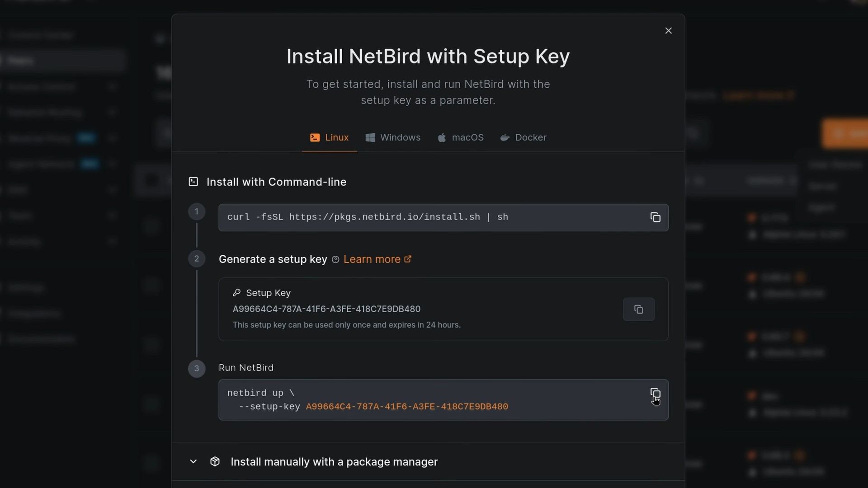Click the package box icon
Viewport: 868px width, 488px height.
[x=215, y=461]
